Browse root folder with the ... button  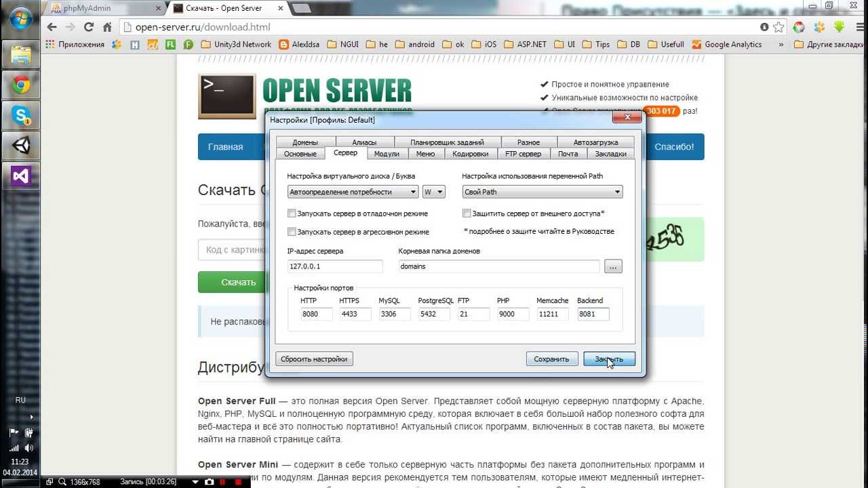(613, 266)
